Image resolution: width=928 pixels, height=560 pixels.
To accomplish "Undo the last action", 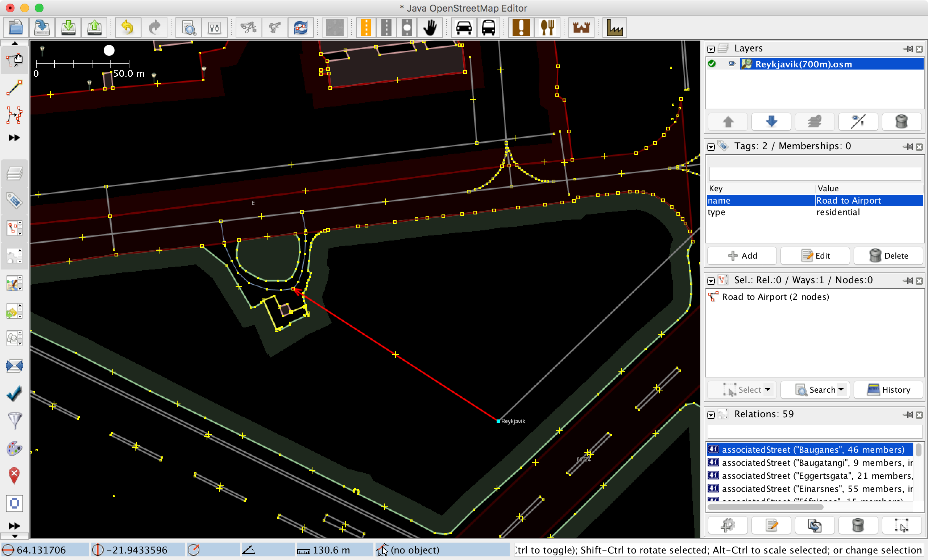I will (128, 28).
